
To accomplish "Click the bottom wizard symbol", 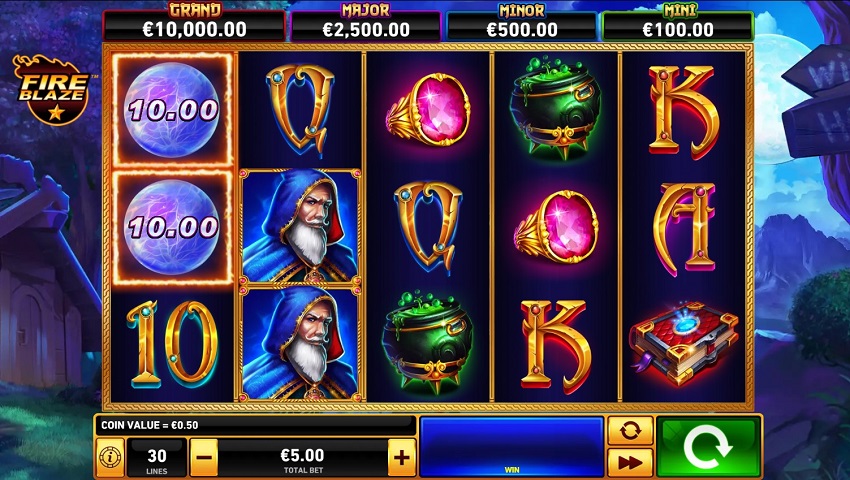I will click(x=301, y=343).
